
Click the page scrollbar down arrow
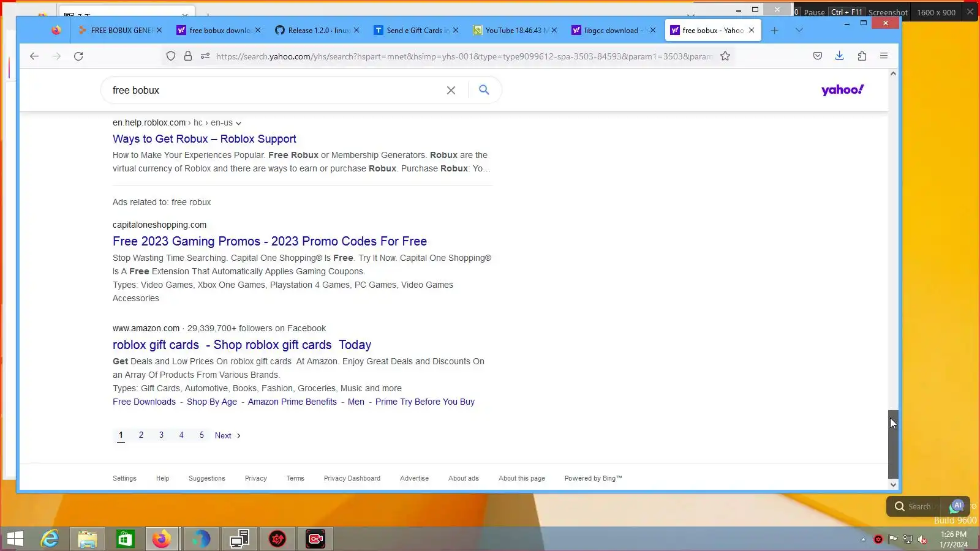pos(893,484)
